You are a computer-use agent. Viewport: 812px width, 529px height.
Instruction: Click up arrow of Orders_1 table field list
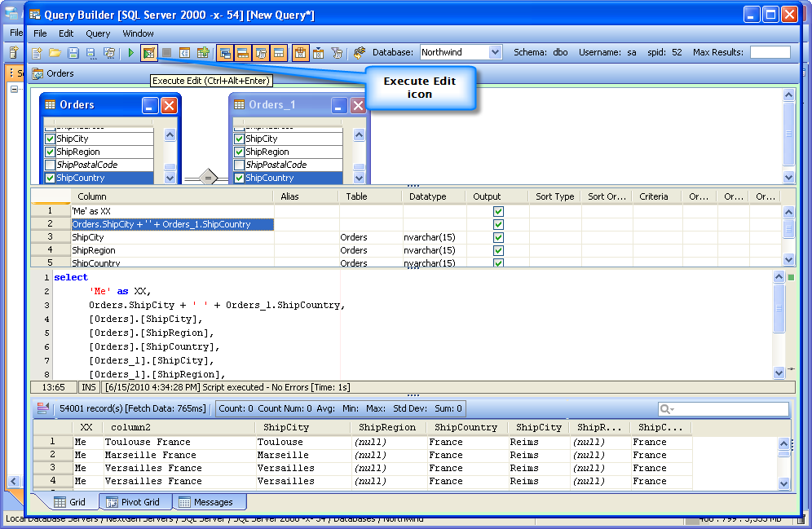(x=359, y=135)
